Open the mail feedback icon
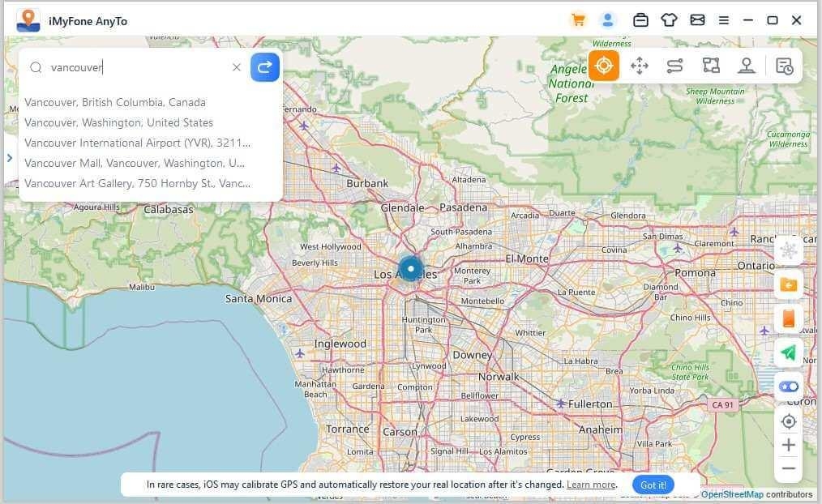The width and height of the screenshot is (822, 504). click(x=697, y=20)
